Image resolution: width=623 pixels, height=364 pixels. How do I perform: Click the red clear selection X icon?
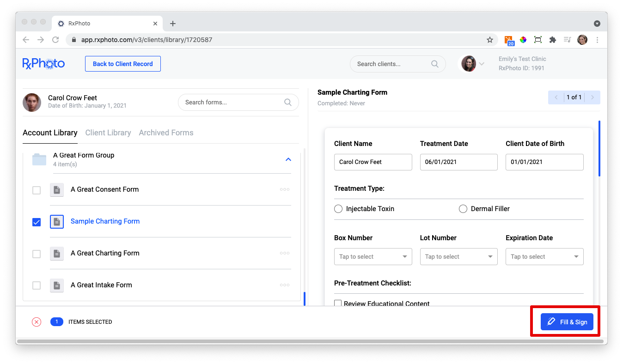[37, 322]
